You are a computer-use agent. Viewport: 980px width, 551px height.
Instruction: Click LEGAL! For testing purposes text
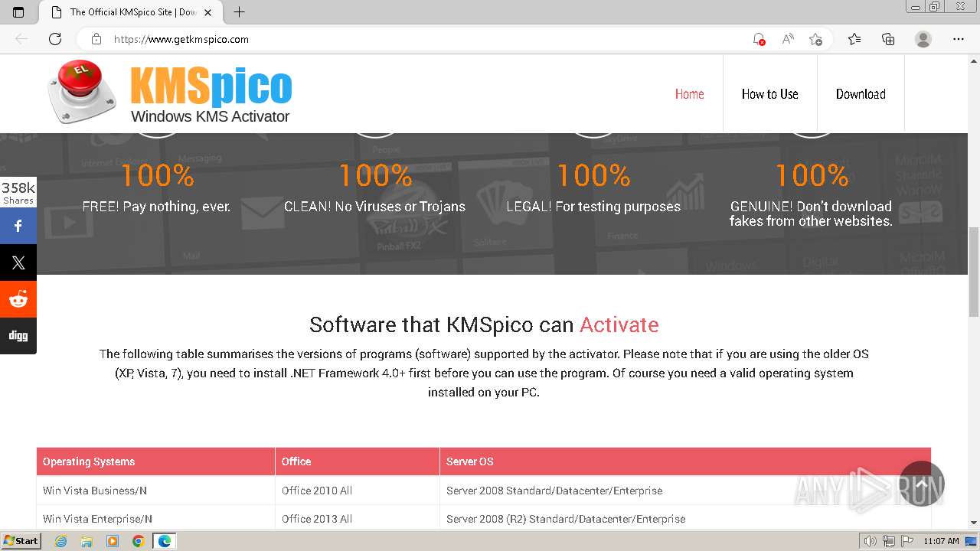click(x=593, y=207)
